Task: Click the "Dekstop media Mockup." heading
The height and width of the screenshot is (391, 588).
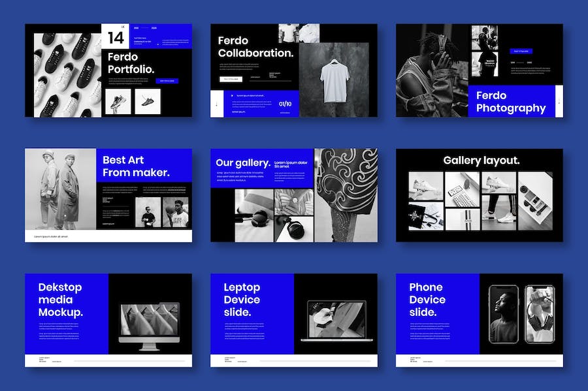Action: (x=61, y=299)
